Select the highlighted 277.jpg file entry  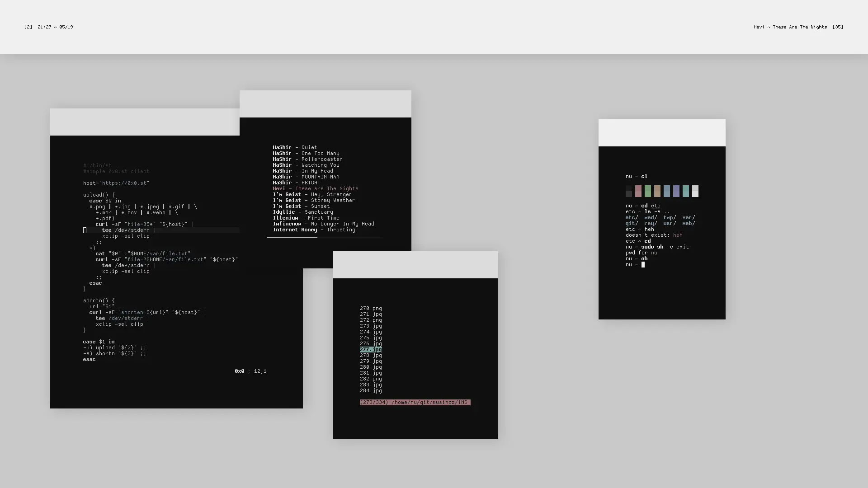(371, 350)
